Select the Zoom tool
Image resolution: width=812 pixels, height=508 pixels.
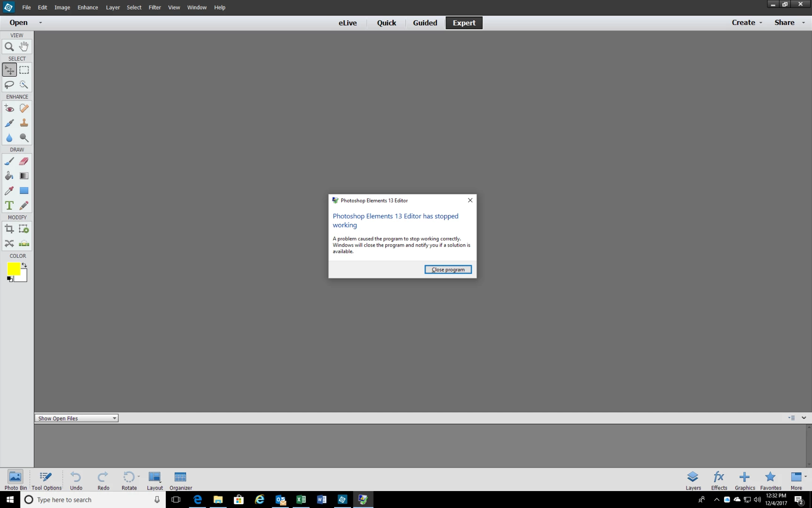click(9, 47)
